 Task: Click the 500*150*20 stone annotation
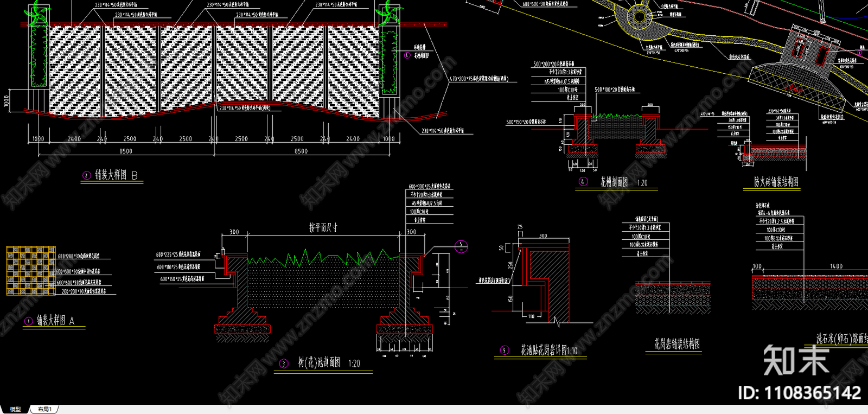[x=526, y=122]
